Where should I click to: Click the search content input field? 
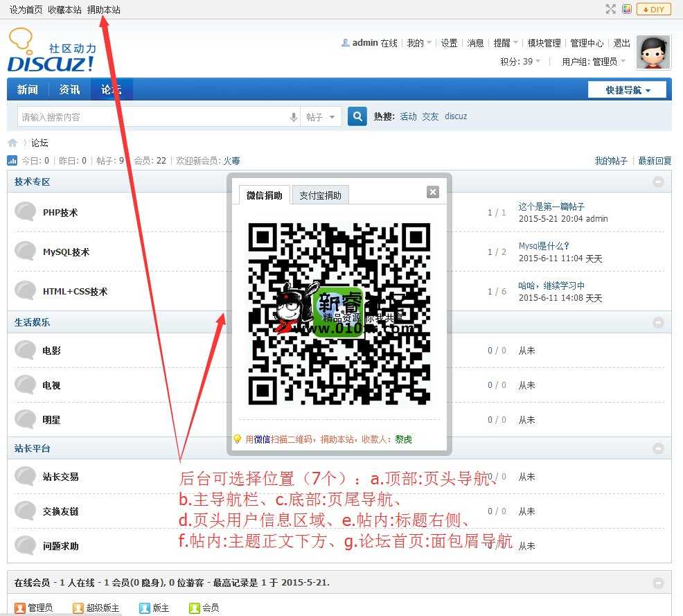click(152, 117)
